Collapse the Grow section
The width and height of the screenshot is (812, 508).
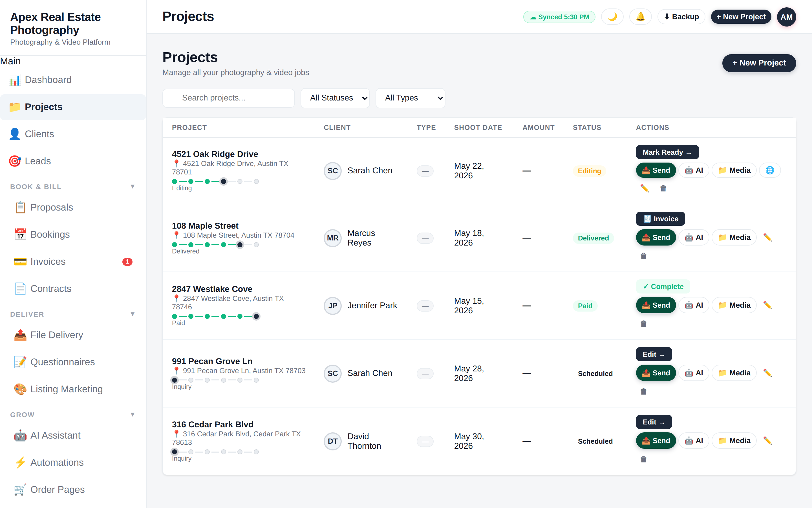click(x=133, y=415)
